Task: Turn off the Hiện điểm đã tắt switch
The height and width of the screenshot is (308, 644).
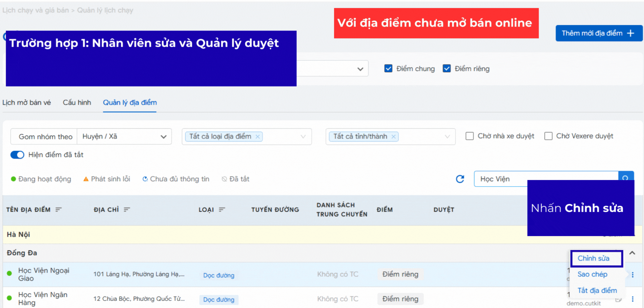Action: pos(17,155)
